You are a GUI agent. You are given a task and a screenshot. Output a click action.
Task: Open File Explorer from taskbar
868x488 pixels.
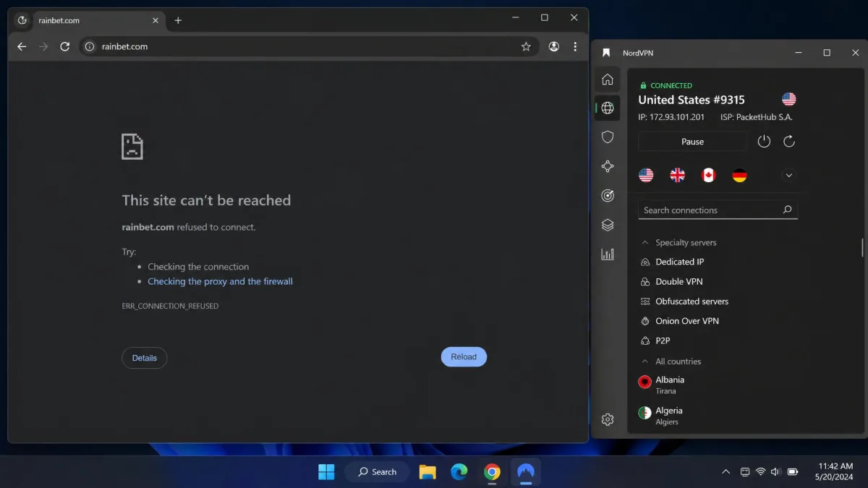point(427,472)
